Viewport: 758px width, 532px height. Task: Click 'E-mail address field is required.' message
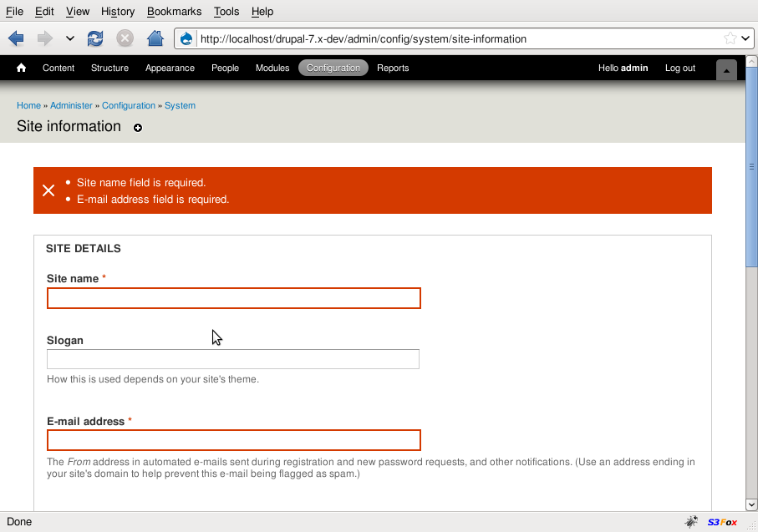tap(153, 199)
